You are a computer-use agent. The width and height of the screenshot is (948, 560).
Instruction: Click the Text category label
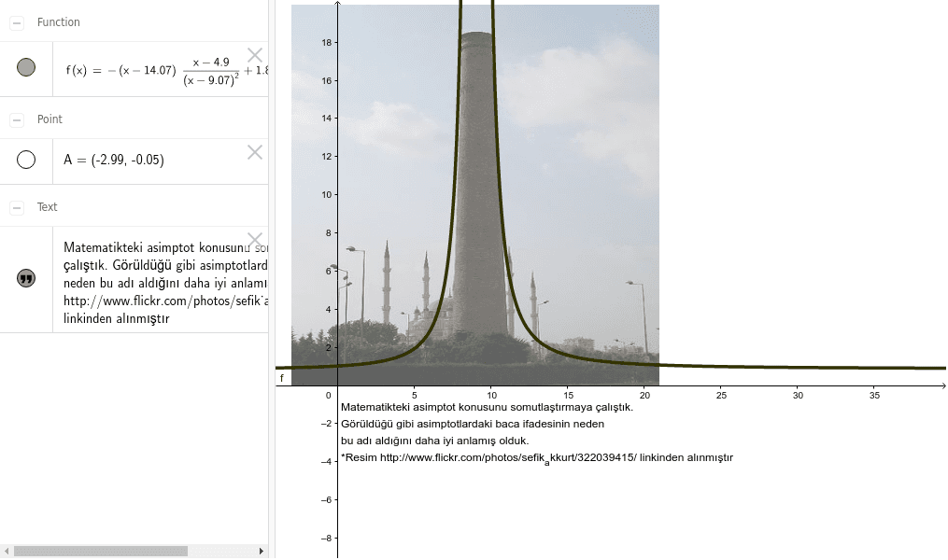[47, 207]
